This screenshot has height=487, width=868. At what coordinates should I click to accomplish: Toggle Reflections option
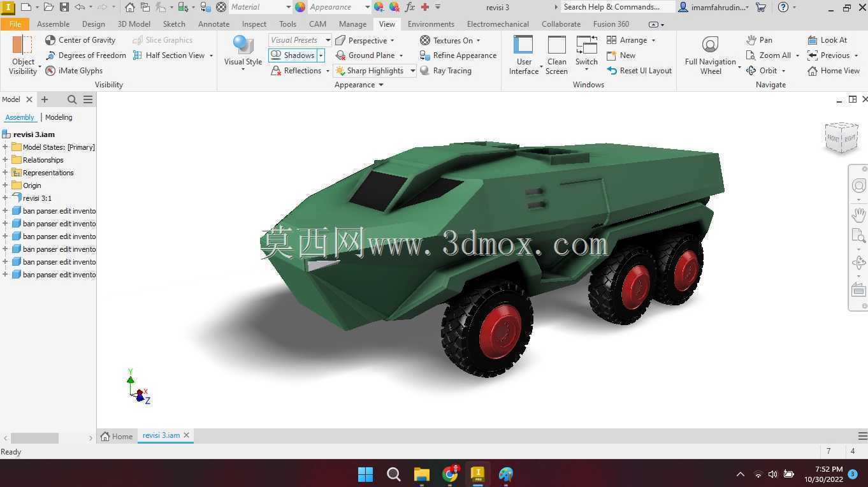(296, 71)
